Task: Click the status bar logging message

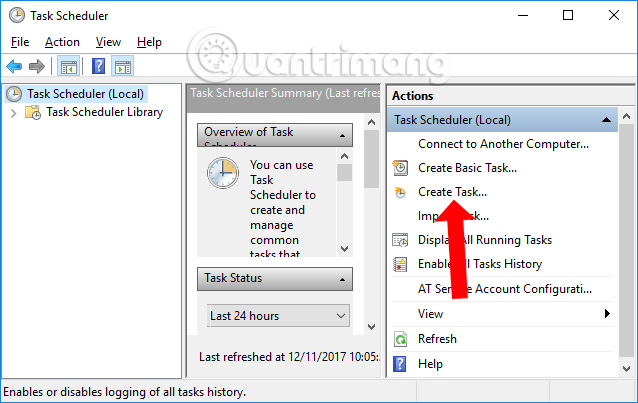Action: point(125,392)
